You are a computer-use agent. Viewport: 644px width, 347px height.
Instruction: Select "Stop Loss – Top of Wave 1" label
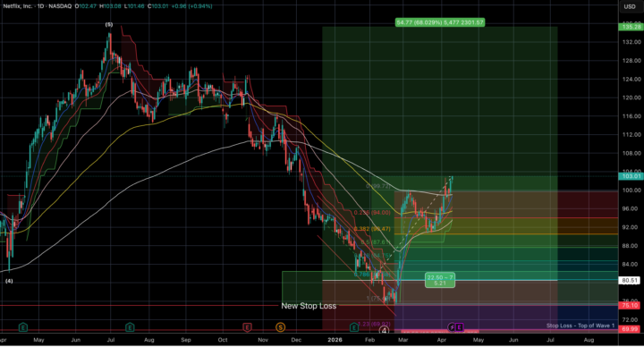[x=580, y=326]
